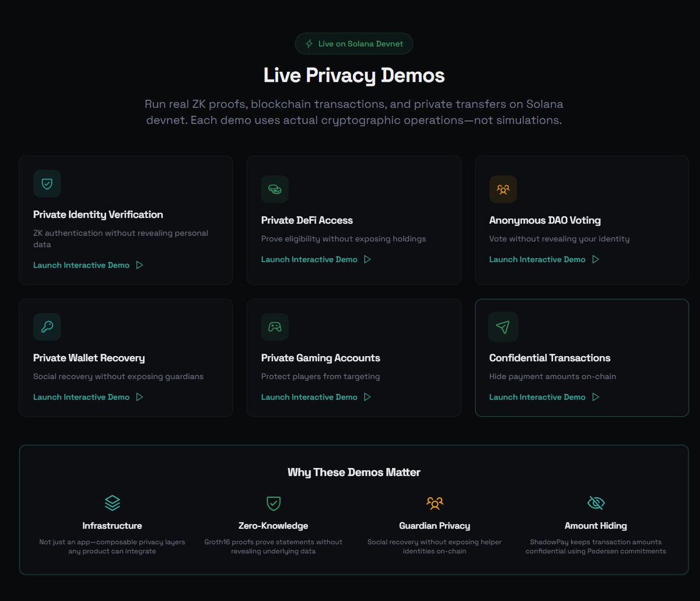
Task: Click the paper plane icon on Confidential Transactions
Action: pos(503,326)
